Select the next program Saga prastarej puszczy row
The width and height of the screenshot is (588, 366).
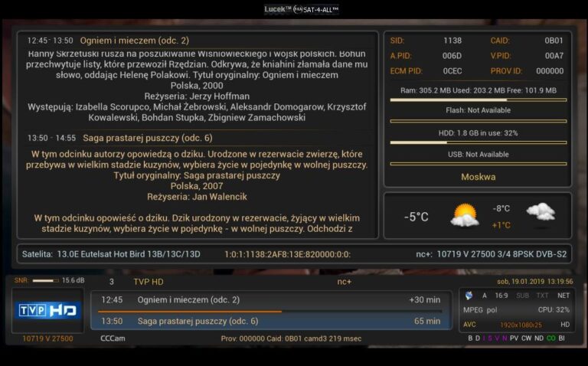270,321
